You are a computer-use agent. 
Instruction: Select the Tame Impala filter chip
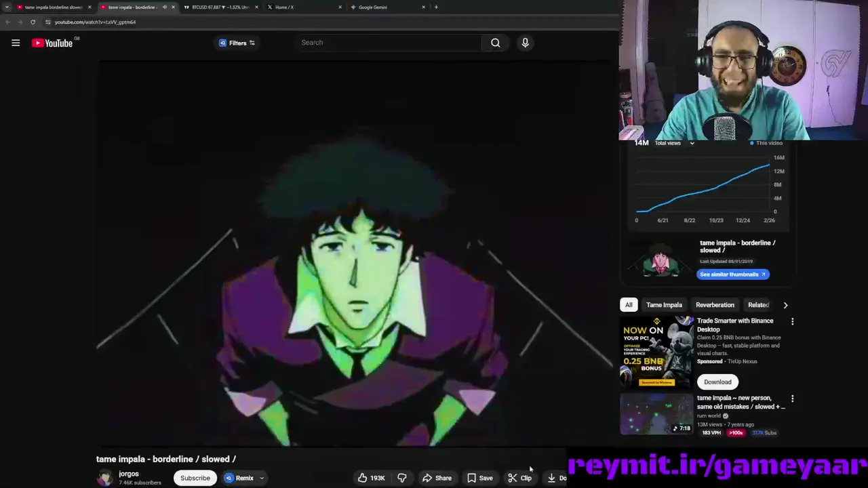point(664,305)
